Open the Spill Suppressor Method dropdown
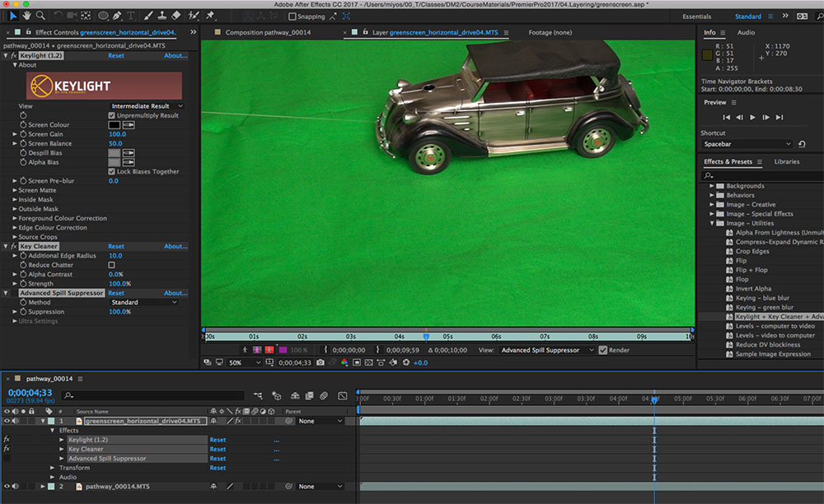The width and height of the screenshot is (824, 504). (143, 302)
